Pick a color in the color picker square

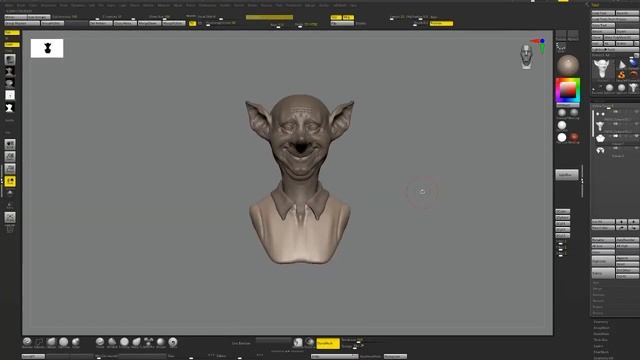pos(567,90)
